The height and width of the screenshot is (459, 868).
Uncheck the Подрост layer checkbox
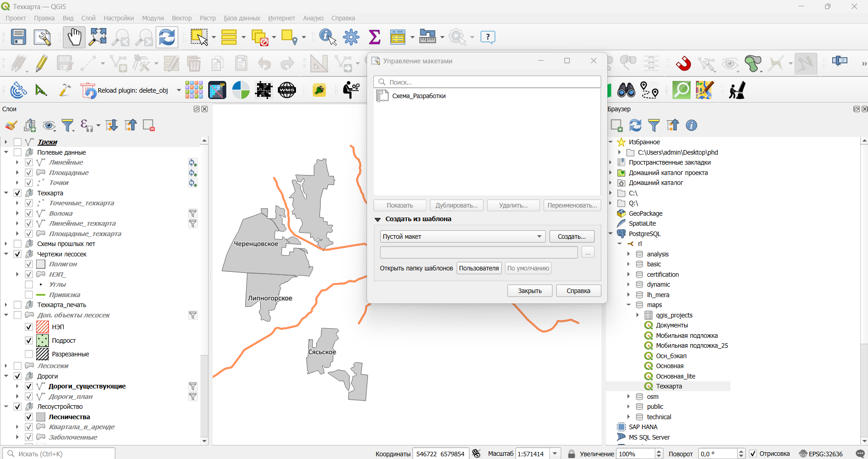coord(29,341)
